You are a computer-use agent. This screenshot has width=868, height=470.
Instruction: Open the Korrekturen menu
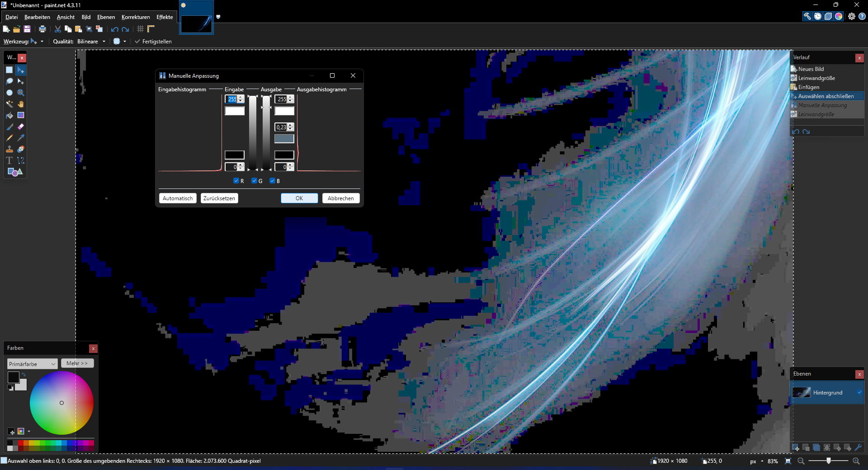(x=136, y=17)
